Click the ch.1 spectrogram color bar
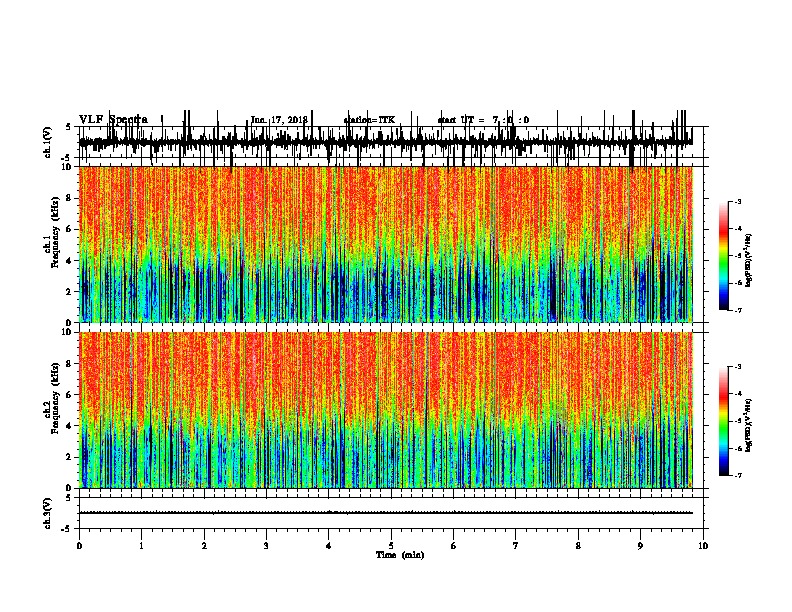 click(x=724, y=256)
